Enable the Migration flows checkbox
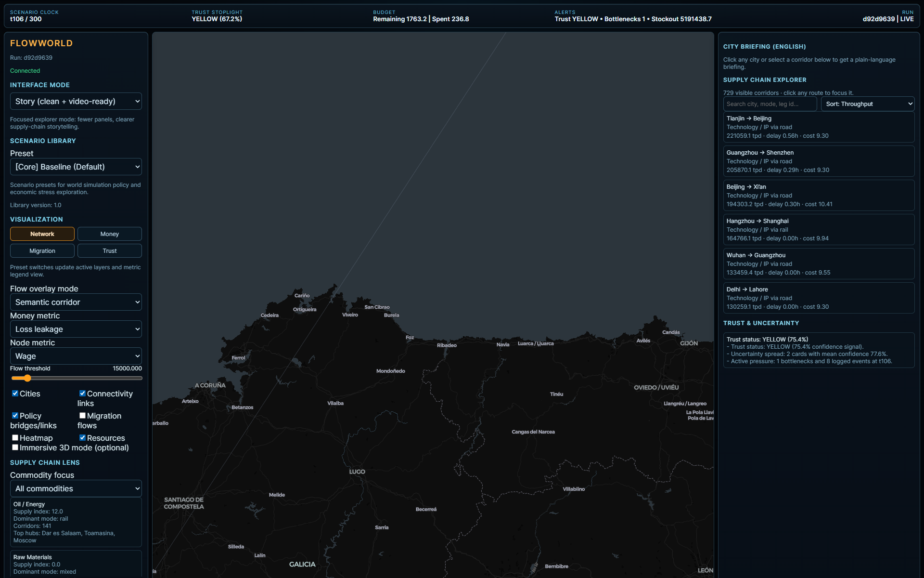924x578 pixels. [83, 416]
